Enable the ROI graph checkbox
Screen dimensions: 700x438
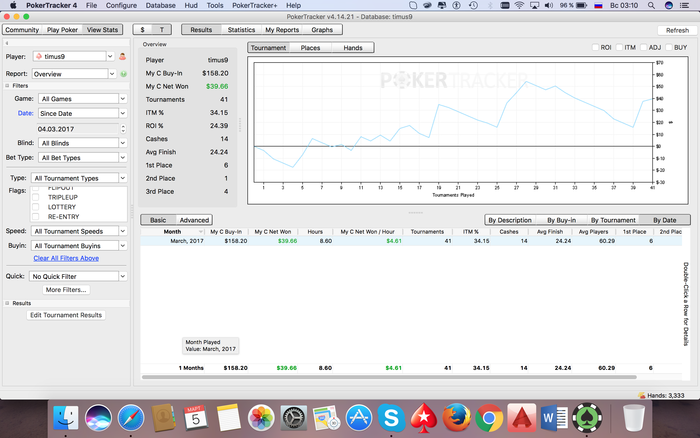coord(595,47)
